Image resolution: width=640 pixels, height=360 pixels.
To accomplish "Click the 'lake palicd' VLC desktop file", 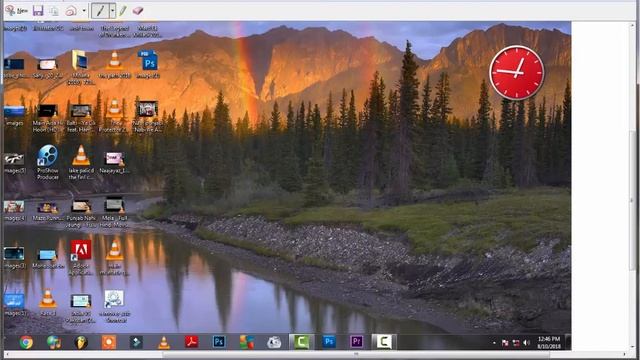I will point(81,162).
